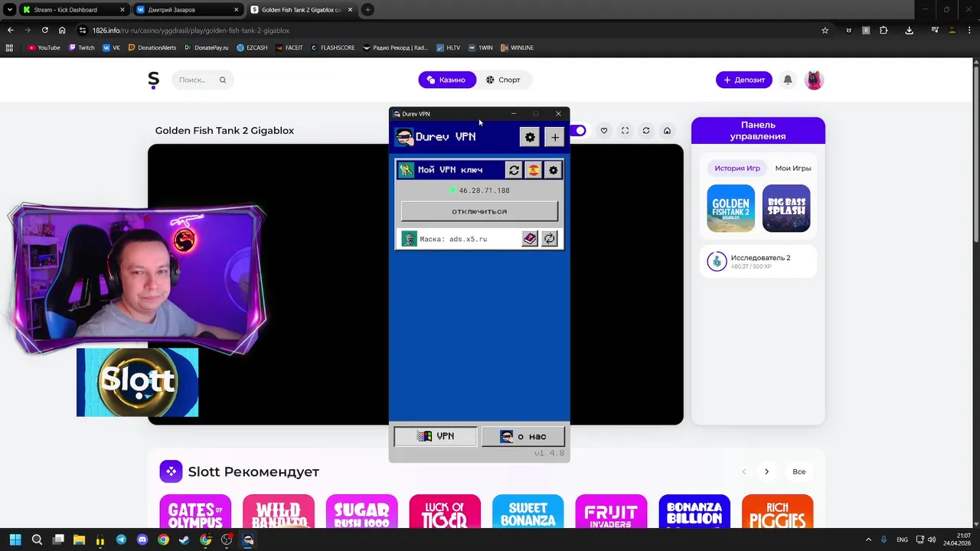The image size is (980, 551).
Task: Open Мой VPN ключ key settings gear
Action: coord(554,170)
